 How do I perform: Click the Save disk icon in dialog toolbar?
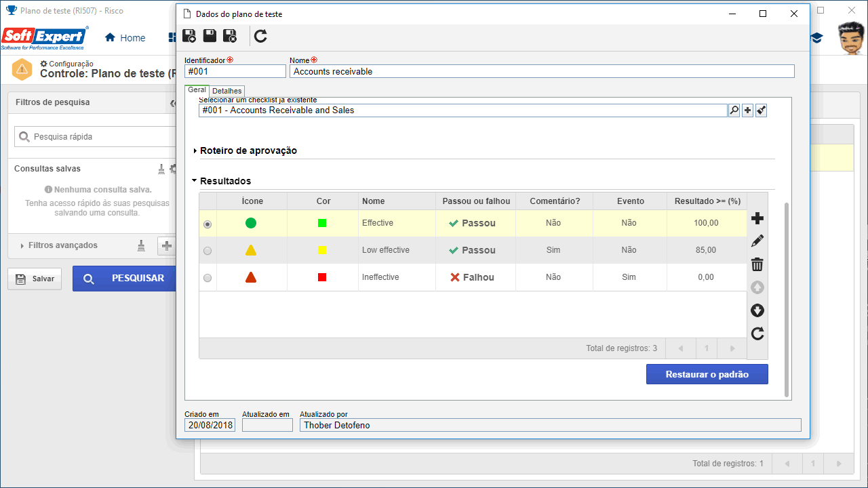pyautogui.click(x=210, y=37)
